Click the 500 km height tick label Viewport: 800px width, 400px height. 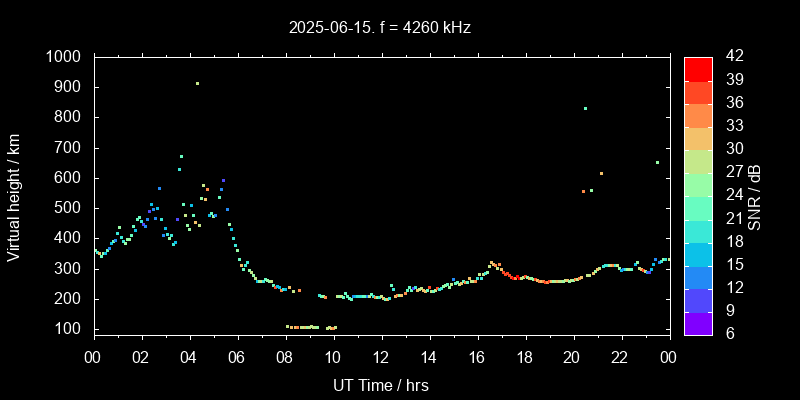tap(68, 208)
